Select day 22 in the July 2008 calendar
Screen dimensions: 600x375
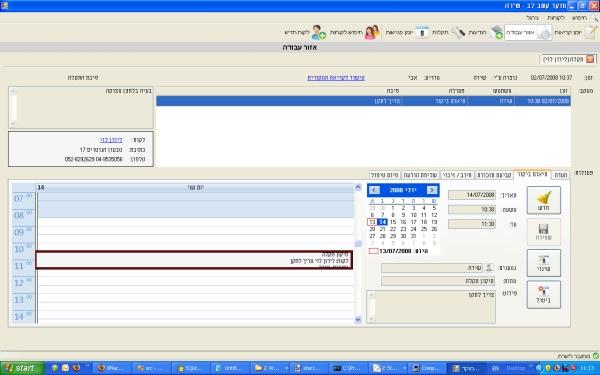pyautogui.click(x=393, y=229)
